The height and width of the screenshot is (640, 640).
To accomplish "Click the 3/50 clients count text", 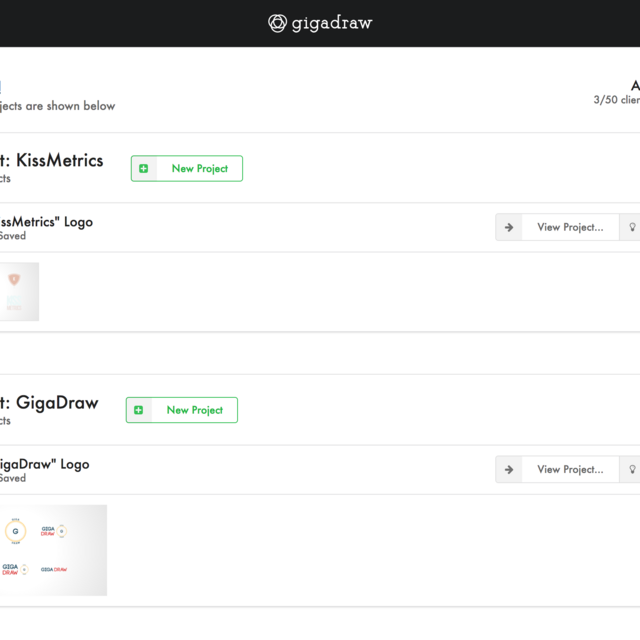I will (617, 100).
